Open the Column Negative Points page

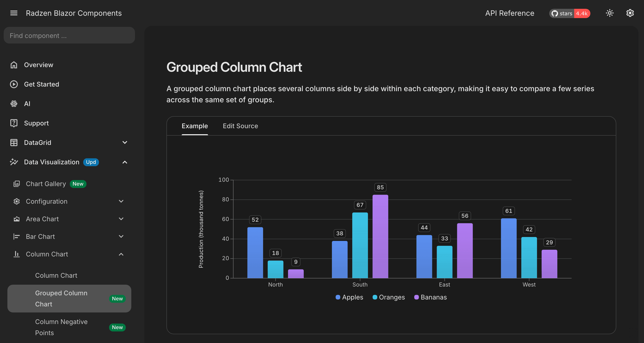[x=69, y=327]
